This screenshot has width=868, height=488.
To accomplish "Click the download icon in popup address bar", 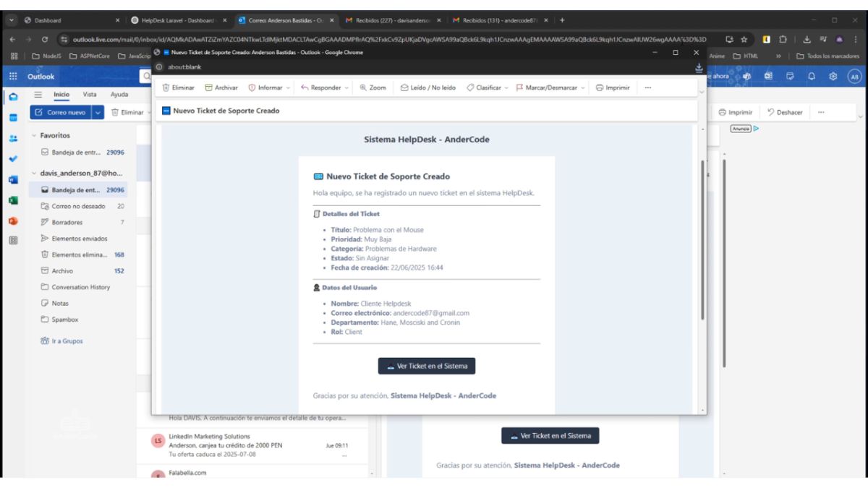I will 699,67.
